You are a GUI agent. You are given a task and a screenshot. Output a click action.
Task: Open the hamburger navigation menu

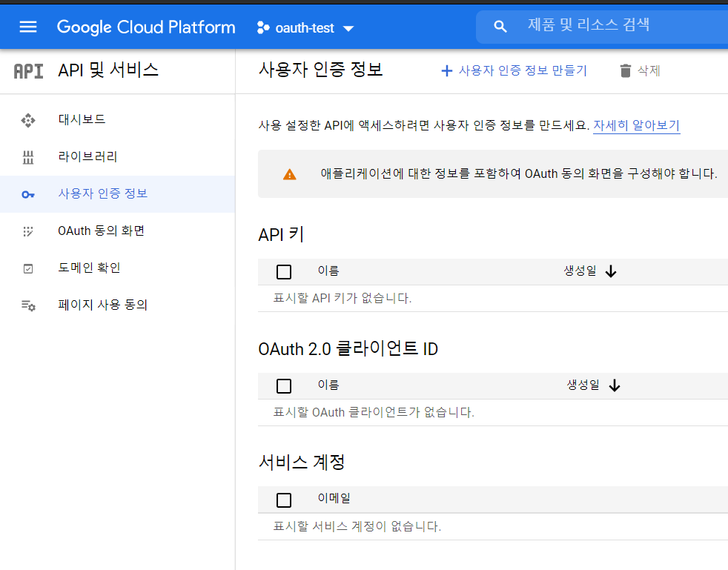pos(28,27)
